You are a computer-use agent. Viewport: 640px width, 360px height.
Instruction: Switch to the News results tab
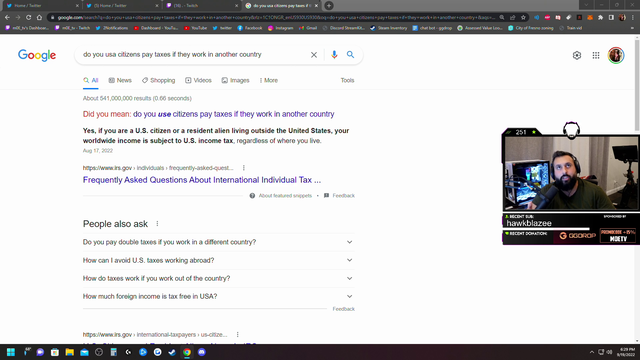(x=120, y=80)
